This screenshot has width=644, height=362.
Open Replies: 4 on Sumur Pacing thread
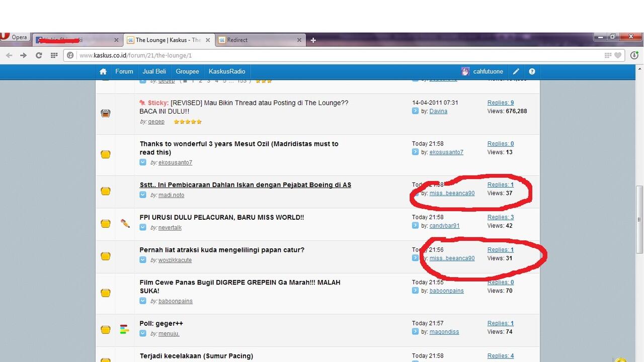coord(501,356)
